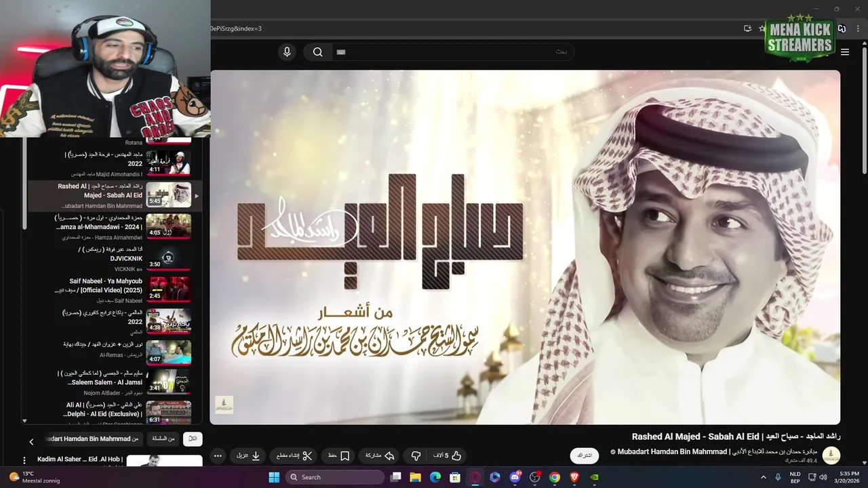Open OBS Studio from the taskbar
Screen dimensions: 868x488
click(535, 477)
